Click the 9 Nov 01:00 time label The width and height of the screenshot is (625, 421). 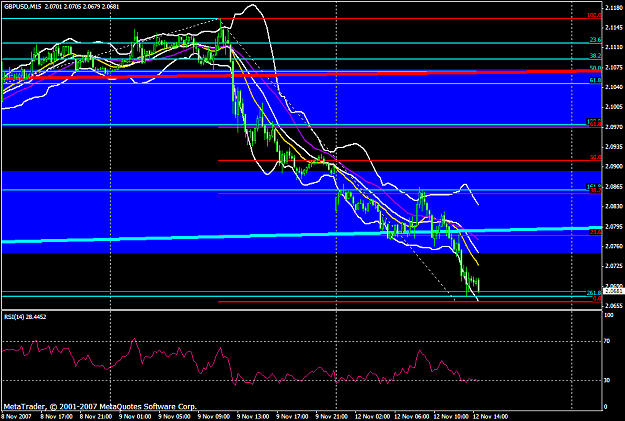click(134, 417)
